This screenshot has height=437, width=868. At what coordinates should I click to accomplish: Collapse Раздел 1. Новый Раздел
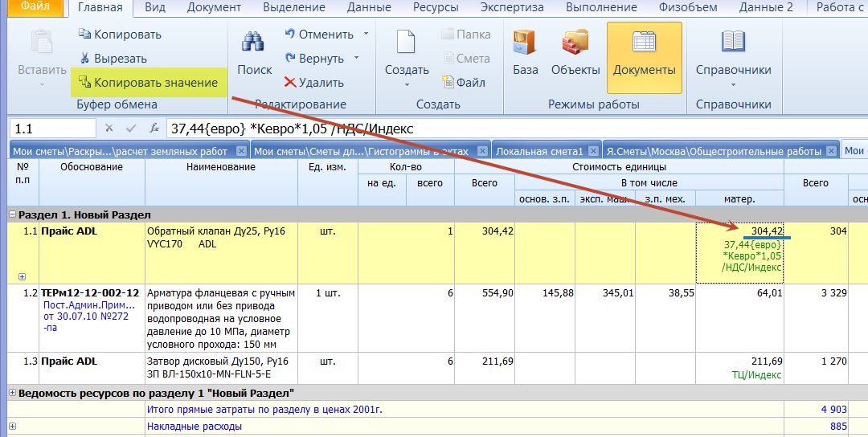click(13, 214)
